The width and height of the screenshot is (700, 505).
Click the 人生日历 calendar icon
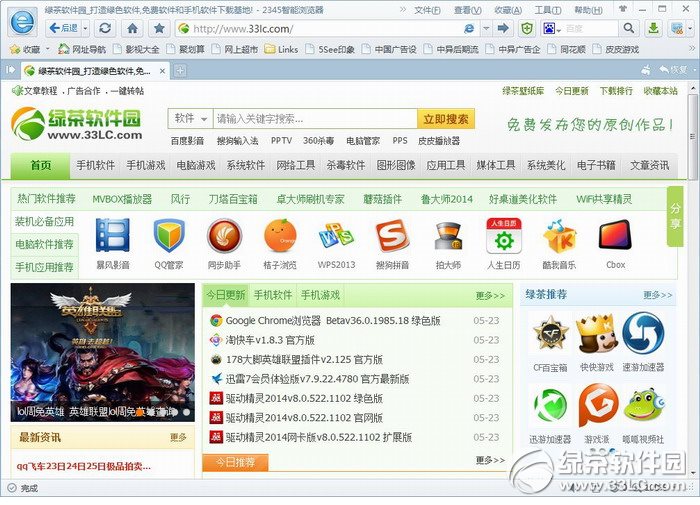click(x=504, y=236)
